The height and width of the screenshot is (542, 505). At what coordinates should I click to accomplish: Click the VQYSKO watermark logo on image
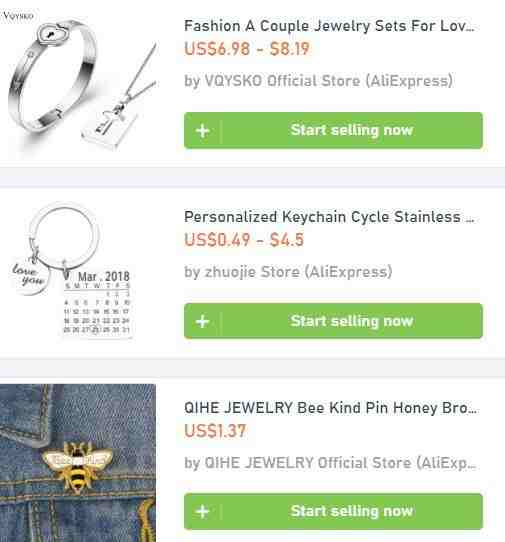[17, 16]
